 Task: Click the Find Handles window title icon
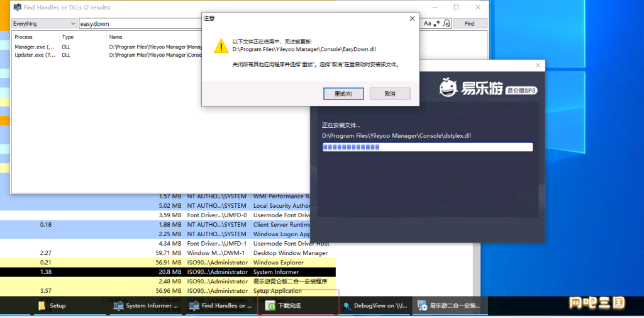tap(18, 7)
